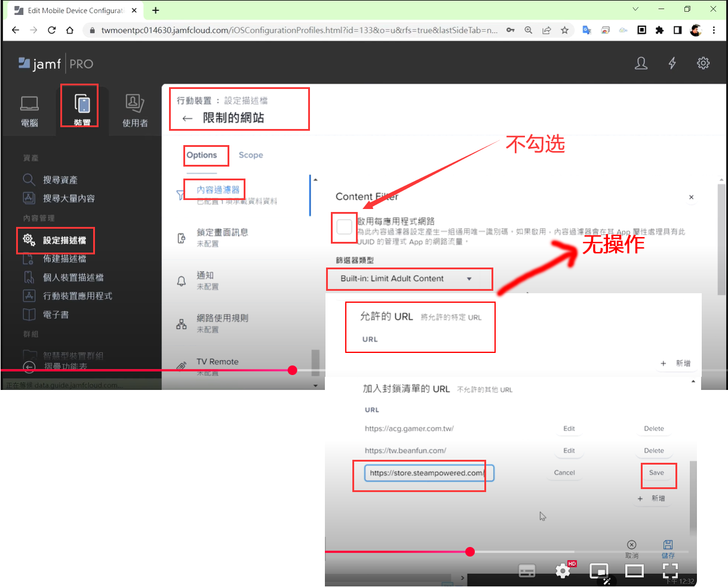Click the browser home icon
This screenshot has width=728, height=587.
point(70,30)
